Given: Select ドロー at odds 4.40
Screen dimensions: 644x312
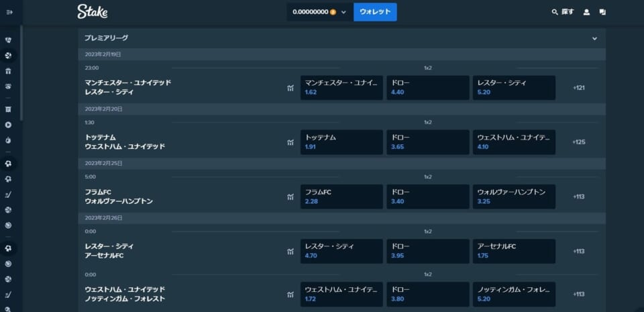Looking at the screenshot, I should pyautogui.click(x=428, y=88).
